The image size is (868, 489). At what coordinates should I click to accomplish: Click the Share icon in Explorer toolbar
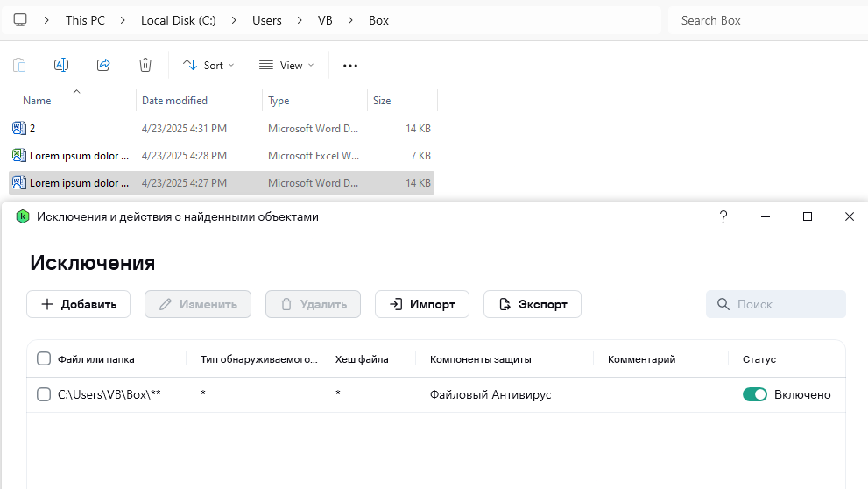(103, 65)
